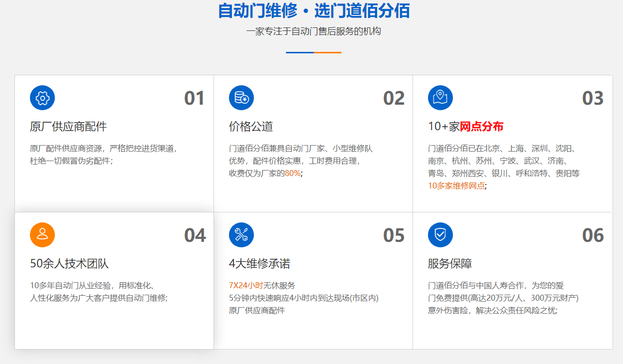The height and width of the screenshot is (364, 623).
Task: Click the line 人性化服务为广大客户提供自动门维修
Action: click(99, 298)
